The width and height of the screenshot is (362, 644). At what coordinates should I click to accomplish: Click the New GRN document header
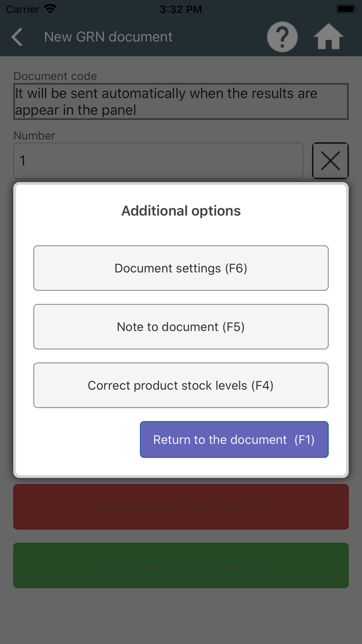click(x=108, y=37)
